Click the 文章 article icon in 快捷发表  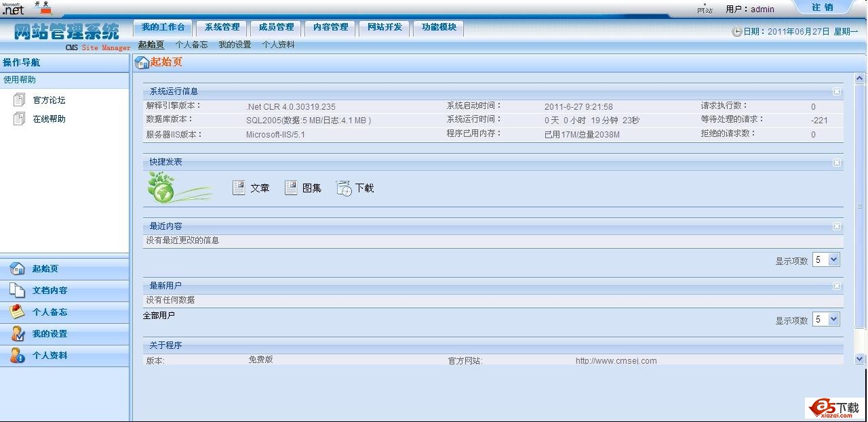click(239, 188)
